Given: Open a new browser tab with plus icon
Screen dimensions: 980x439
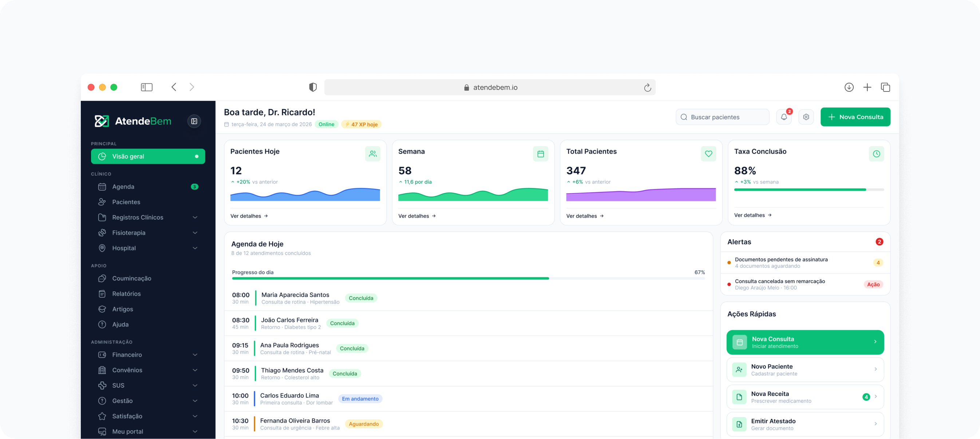Looking at the screenshot, I should (867, 87).
